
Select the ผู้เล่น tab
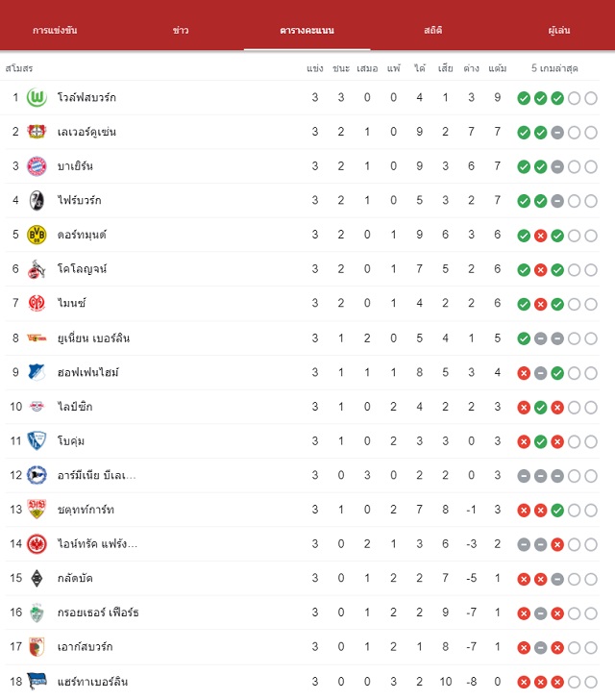point(558,31)
